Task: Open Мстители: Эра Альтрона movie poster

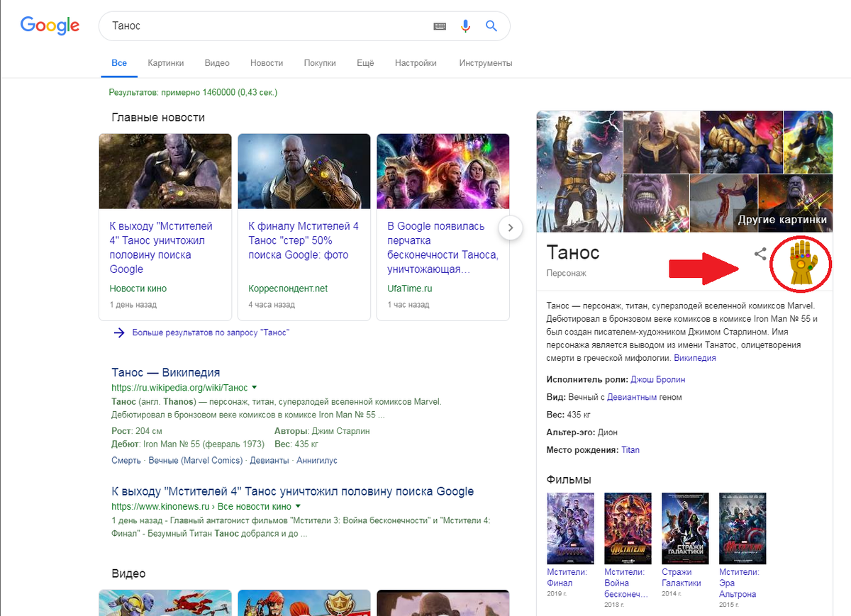Action: click(x=742, y=528)
